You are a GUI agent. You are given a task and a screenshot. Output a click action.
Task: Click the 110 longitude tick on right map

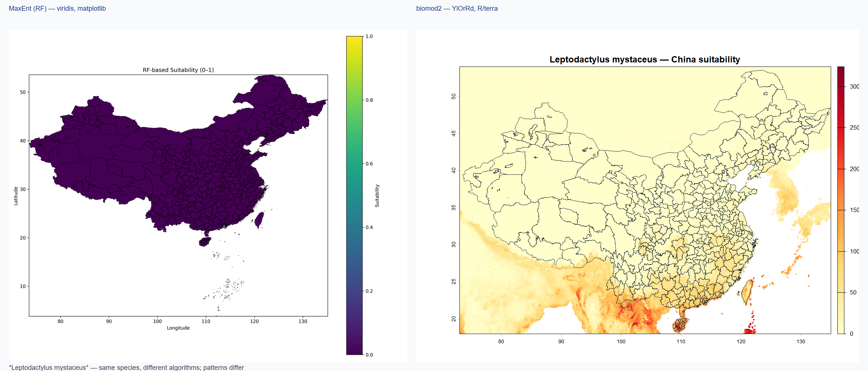(x=681, y=341)
